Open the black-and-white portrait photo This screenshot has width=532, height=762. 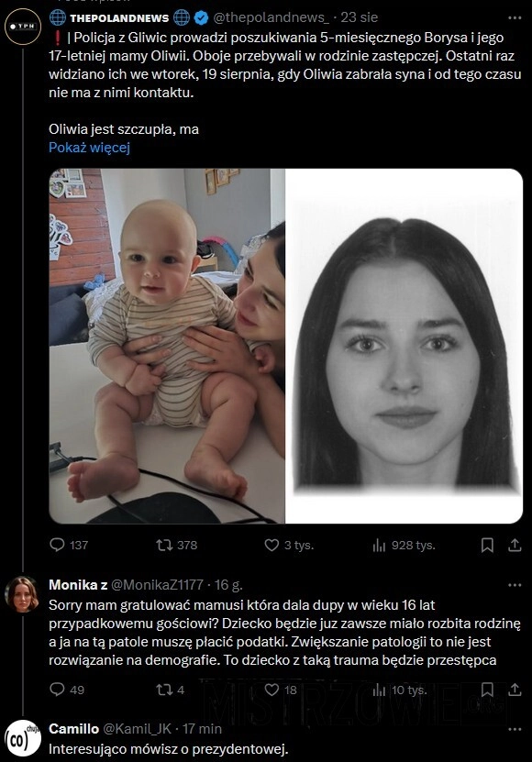coord(405,346)
